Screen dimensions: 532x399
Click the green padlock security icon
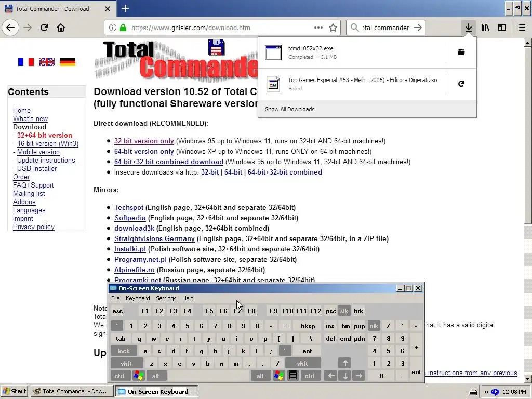coord(123,28)
